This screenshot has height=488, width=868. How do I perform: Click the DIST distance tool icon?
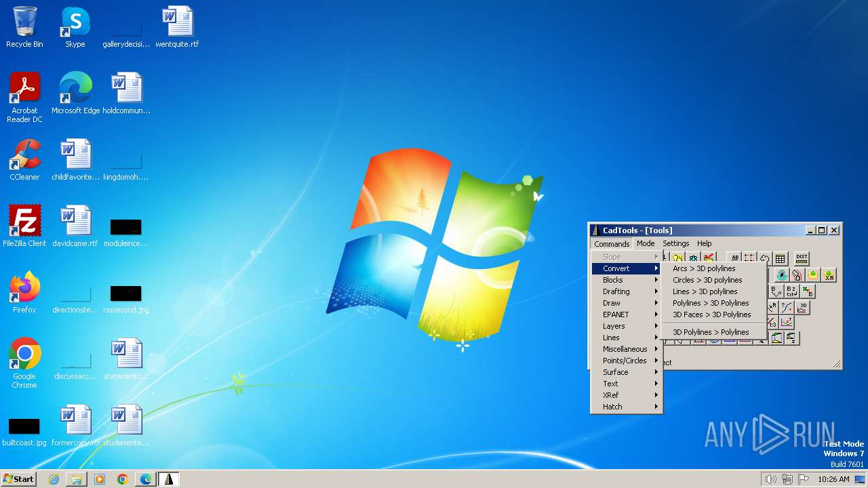point(802,258)
